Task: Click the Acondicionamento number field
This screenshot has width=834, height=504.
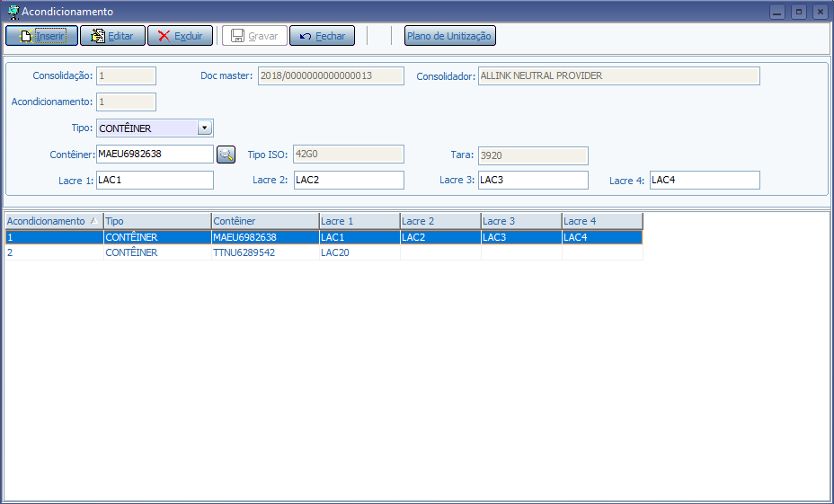Action: 126,102
